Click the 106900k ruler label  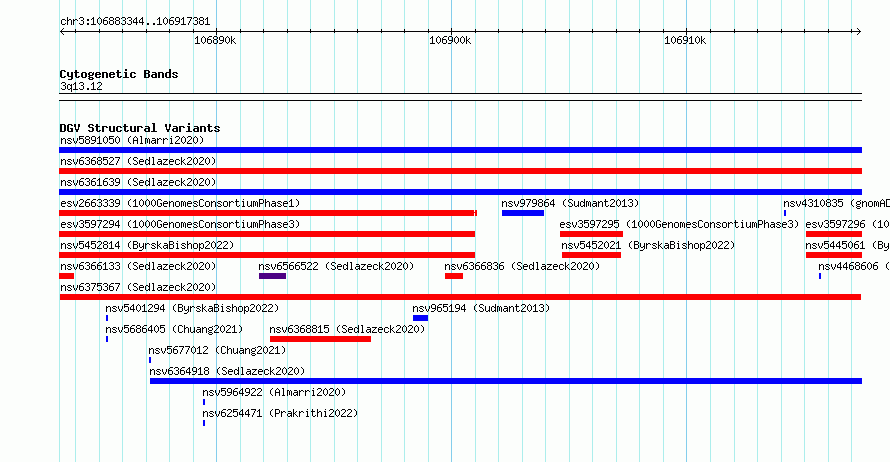tap(450, 40)
